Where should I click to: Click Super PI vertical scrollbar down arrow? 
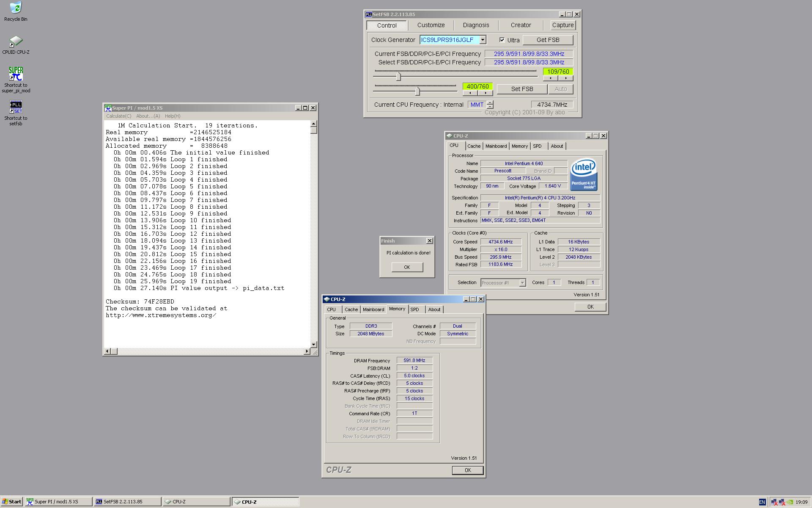[314, 345]
